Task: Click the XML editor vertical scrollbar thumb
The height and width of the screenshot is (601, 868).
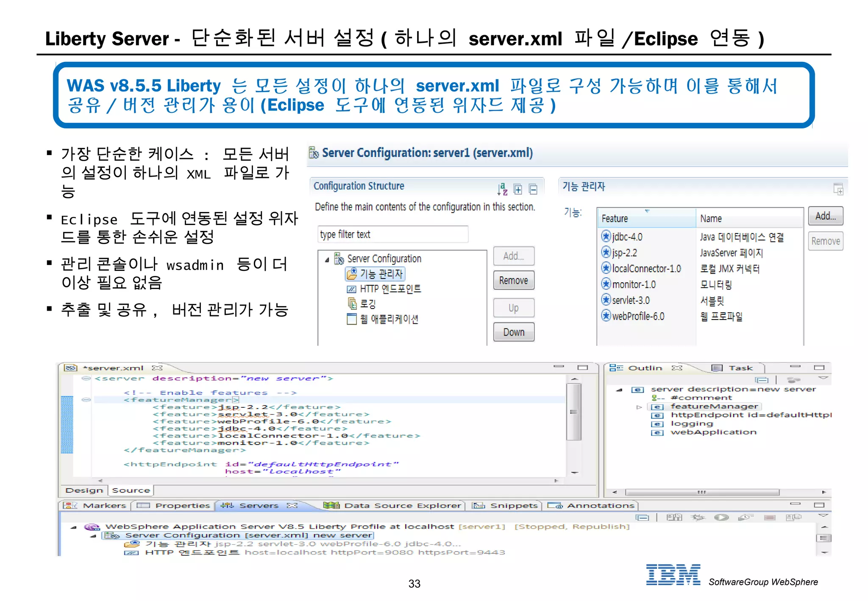Action: click(574, 412)
